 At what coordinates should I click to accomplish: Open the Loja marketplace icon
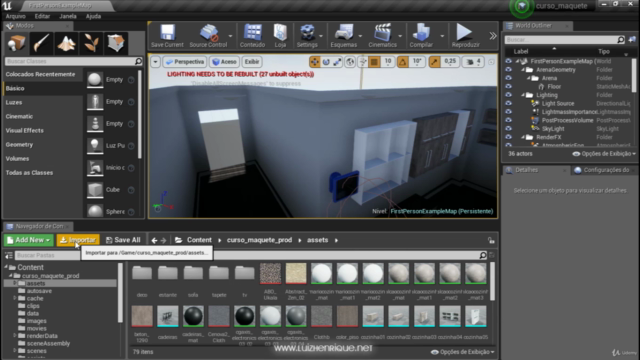point(280,36)
